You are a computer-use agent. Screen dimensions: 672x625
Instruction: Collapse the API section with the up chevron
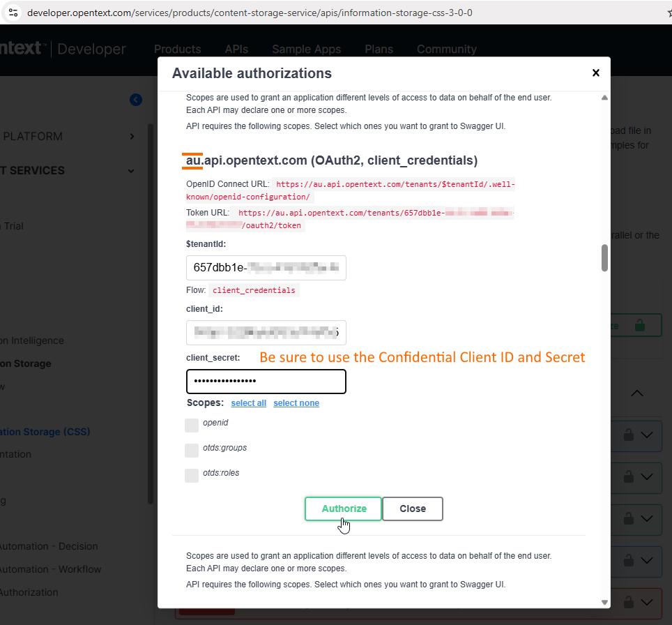coord(637,393)
